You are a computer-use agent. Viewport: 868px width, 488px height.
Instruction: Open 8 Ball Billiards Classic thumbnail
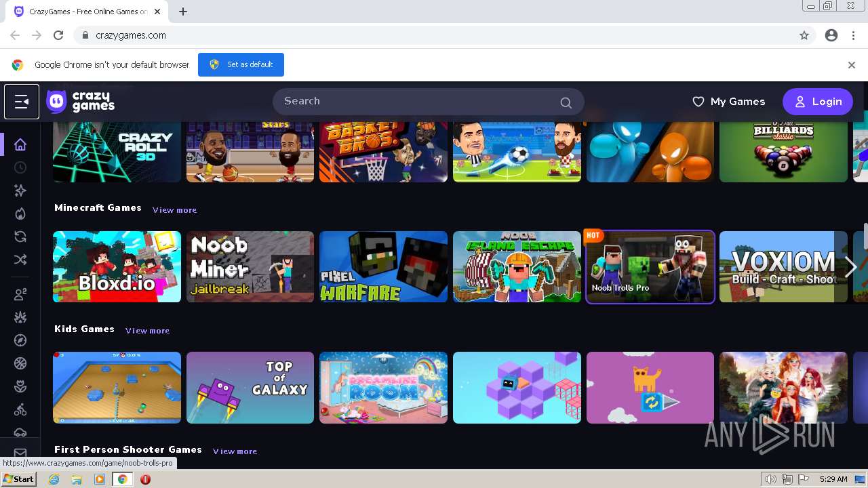pyautogui.click(x=783, y=152)
